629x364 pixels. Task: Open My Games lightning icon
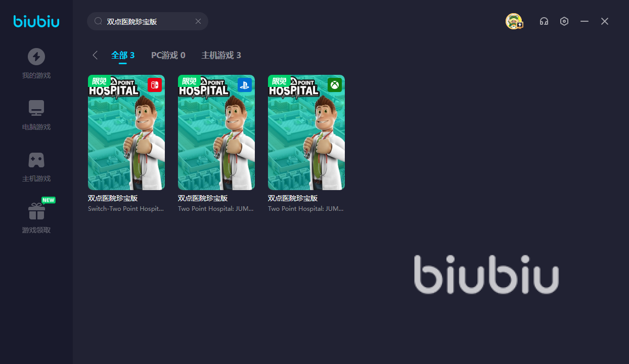[x=36, y=57]
